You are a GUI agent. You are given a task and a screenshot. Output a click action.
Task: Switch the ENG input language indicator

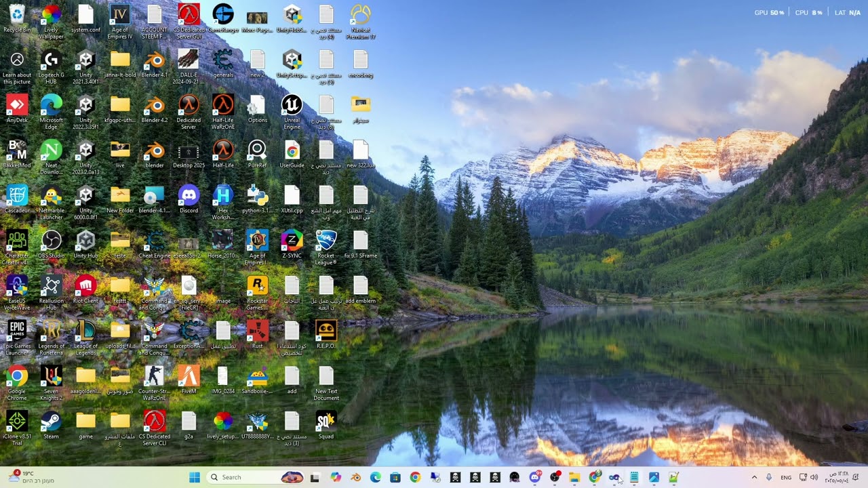pos(786,477)
